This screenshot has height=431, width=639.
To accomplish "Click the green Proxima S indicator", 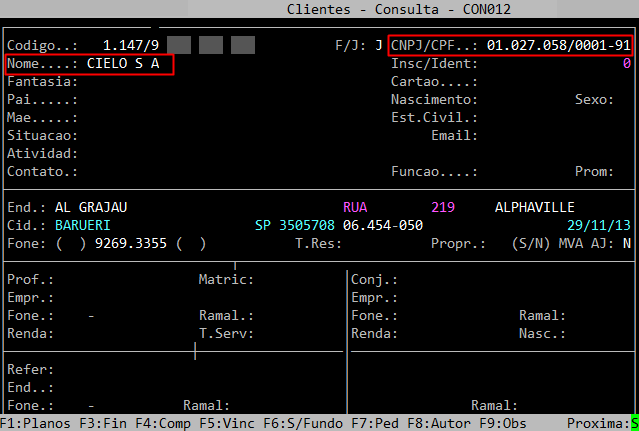I will point(634,423).
